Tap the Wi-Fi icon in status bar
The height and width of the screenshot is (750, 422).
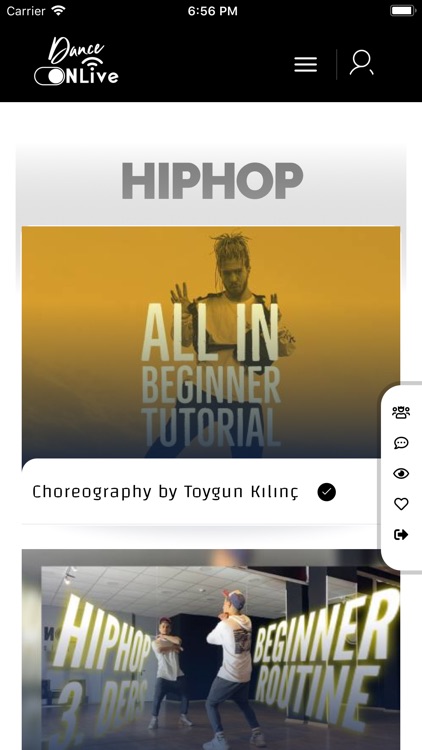pyautogui.click(x=58, y=11)
